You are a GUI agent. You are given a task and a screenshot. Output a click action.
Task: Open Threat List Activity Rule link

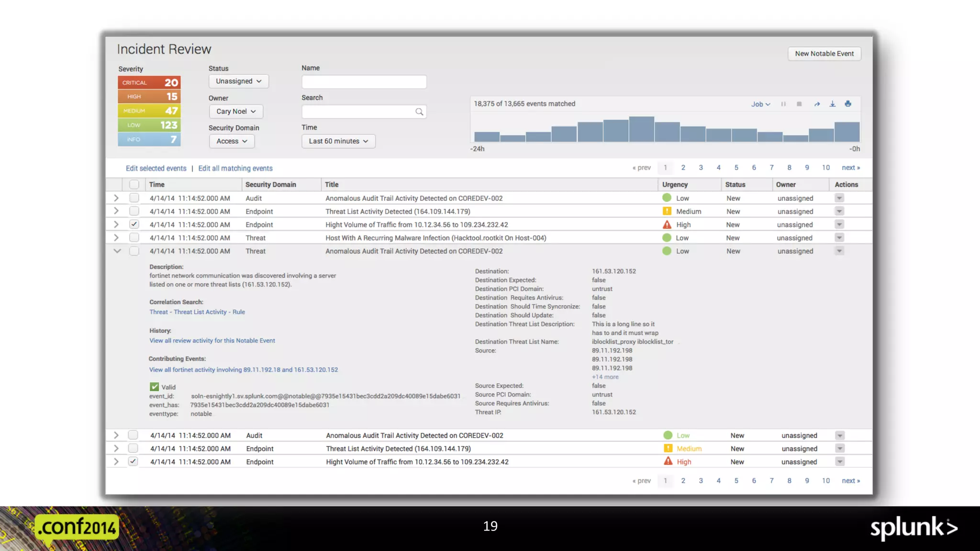tap(197, 312)
